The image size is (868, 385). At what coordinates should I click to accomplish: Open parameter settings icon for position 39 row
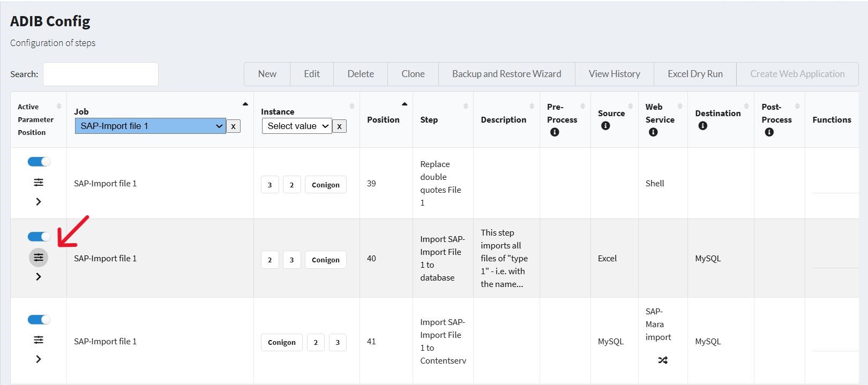[x=39, y=183]
